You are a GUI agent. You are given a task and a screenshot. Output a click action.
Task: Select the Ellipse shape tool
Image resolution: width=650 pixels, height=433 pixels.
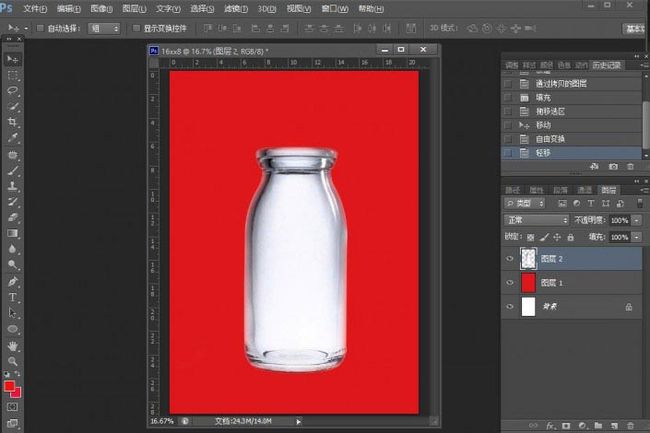click(12, 329)
